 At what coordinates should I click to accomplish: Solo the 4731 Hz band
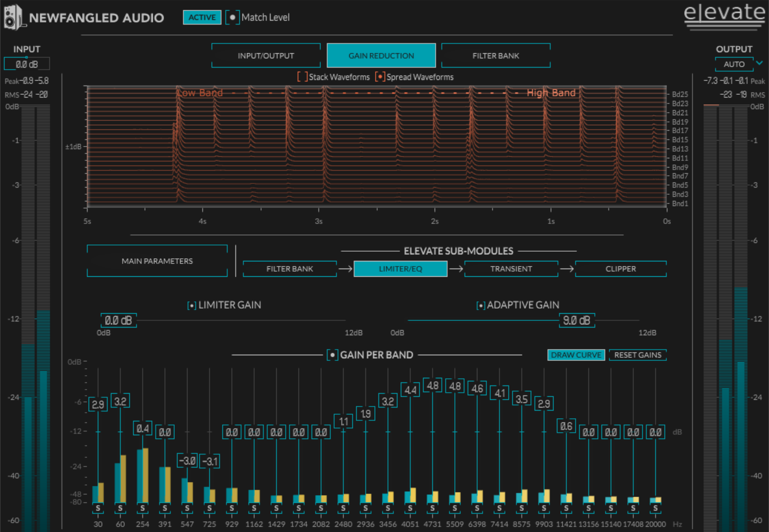(x=432, y=508)
